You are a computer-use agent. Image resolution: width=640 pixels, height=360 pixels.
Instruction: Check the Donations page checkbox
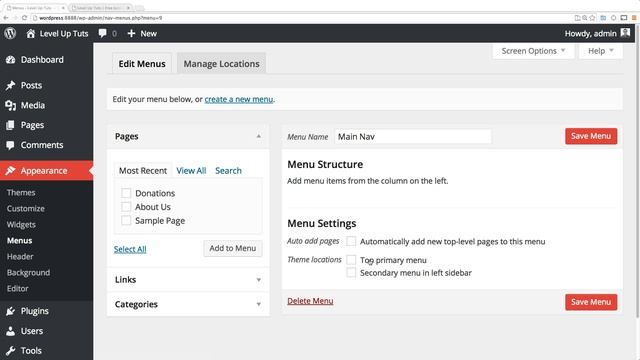(x=126, y=193)
